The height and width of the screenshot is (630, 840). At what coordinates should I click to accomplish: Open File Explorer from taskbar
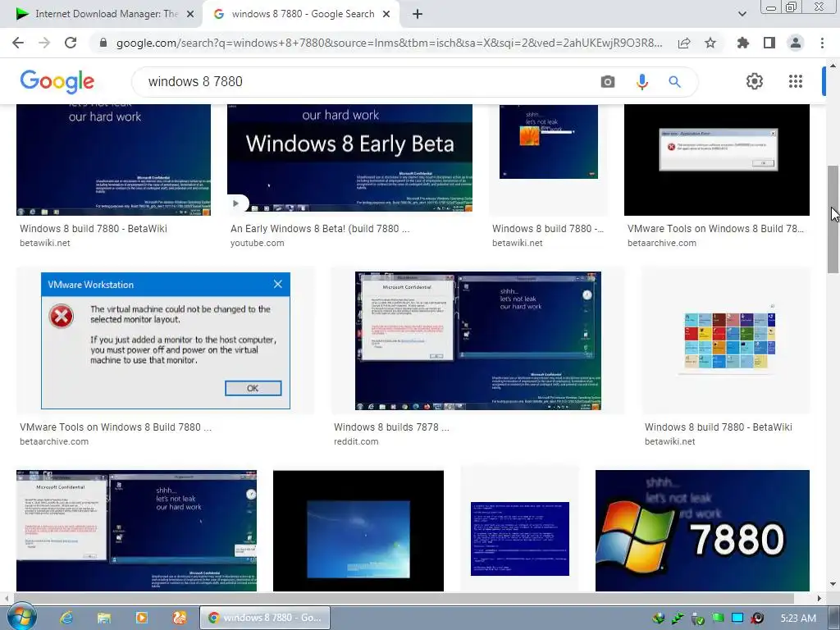(x=104, y=618)
